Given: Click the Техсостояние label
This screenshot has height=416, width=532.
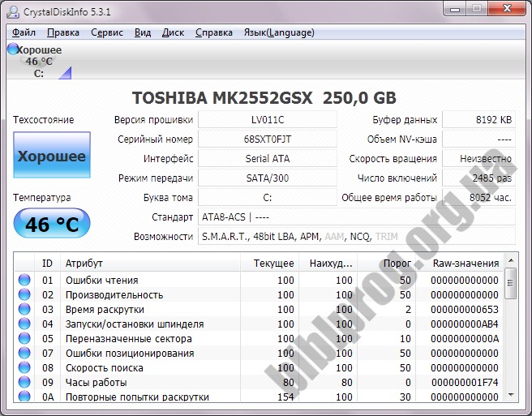Looking at the screenshot, I should (x=44, y=120).
